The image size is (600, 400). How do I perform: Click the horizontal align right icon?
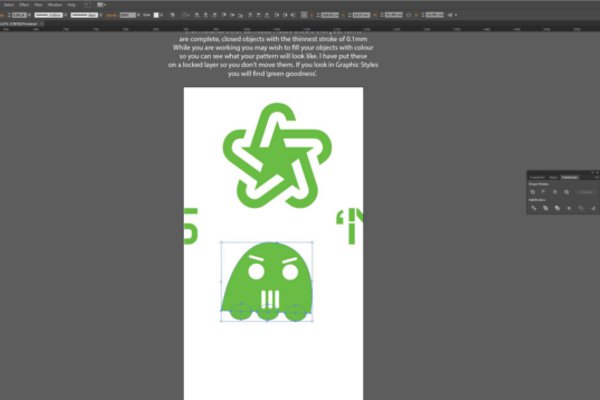(x=214, y=15)
